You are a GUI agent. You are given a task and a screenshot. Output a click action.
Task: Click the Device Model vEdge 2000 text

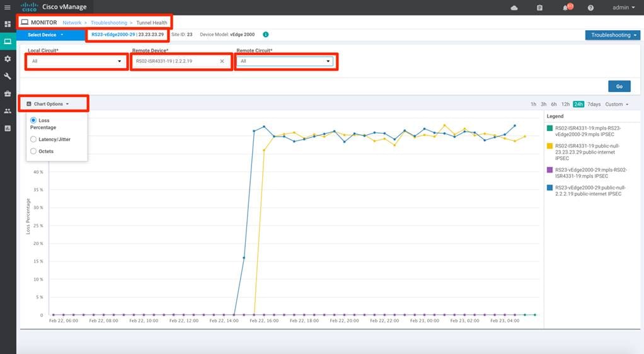(227, 35)
